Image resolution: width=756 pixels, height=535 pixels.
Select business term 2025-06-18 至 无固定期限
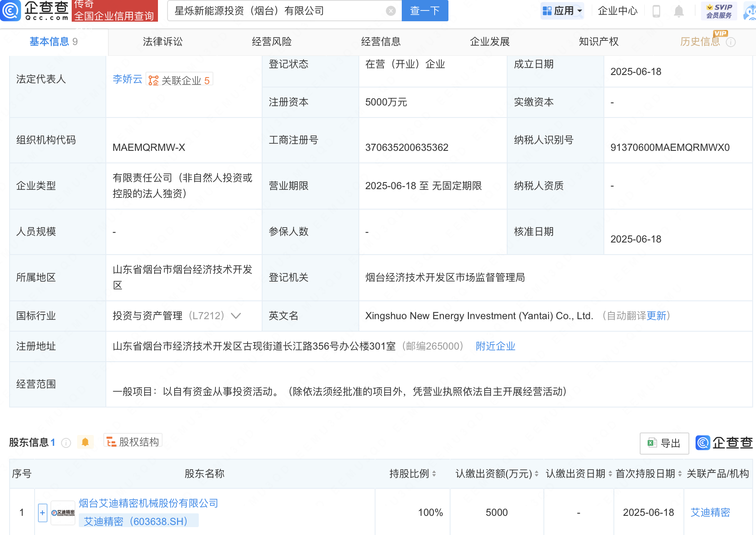point(423,186)
